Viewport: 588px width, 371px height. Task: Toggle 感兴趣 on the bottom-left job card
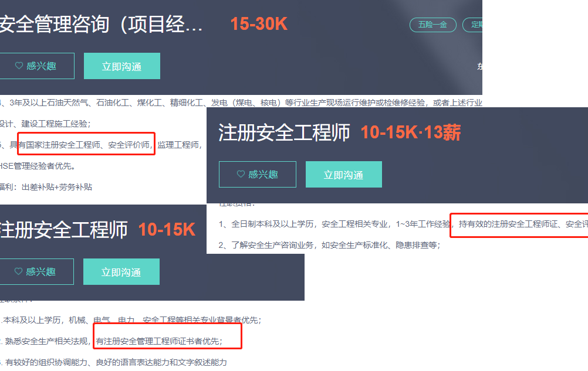point(37,271)
